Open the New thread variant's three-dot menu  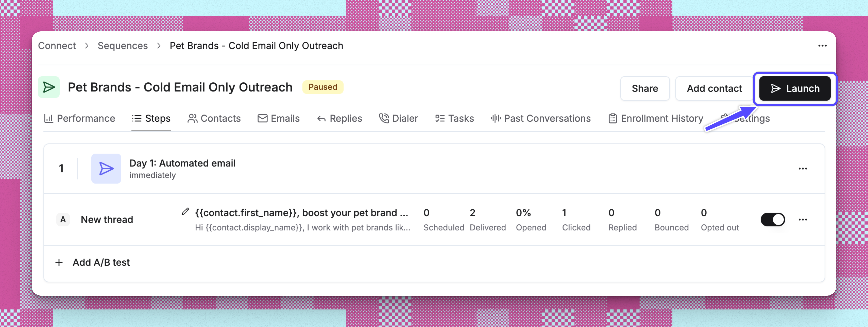pos(803,220)
